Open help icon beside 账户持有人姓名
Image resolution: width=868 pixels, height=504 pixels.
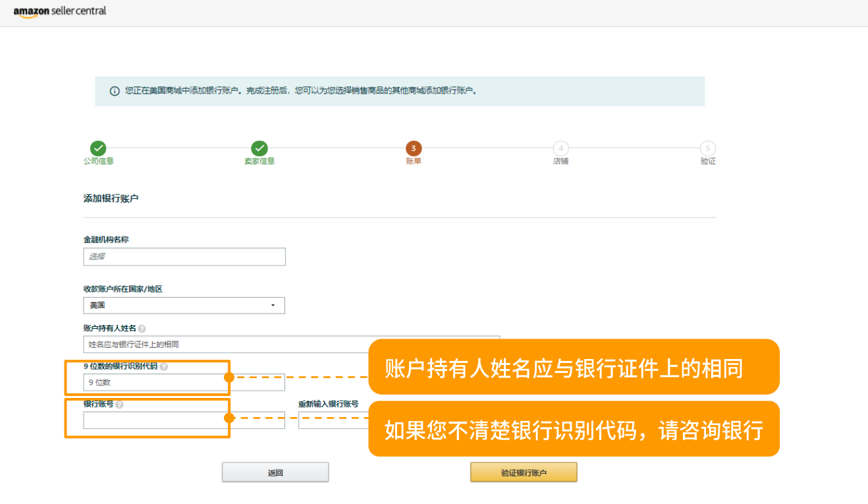pyautogui.click(x=142, y=328)
